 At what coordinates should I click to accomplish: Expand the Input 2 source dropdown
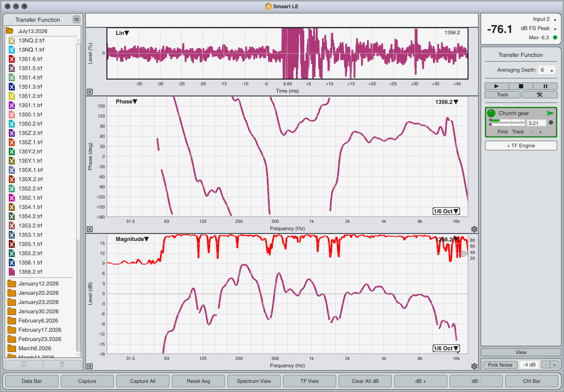(x=545, y=19)
